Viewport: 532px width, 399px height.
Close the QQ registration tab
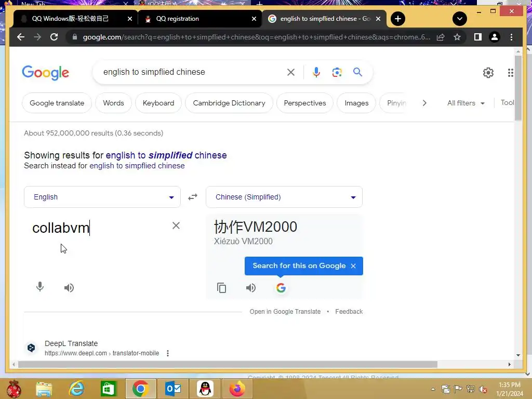click(254, 19)
